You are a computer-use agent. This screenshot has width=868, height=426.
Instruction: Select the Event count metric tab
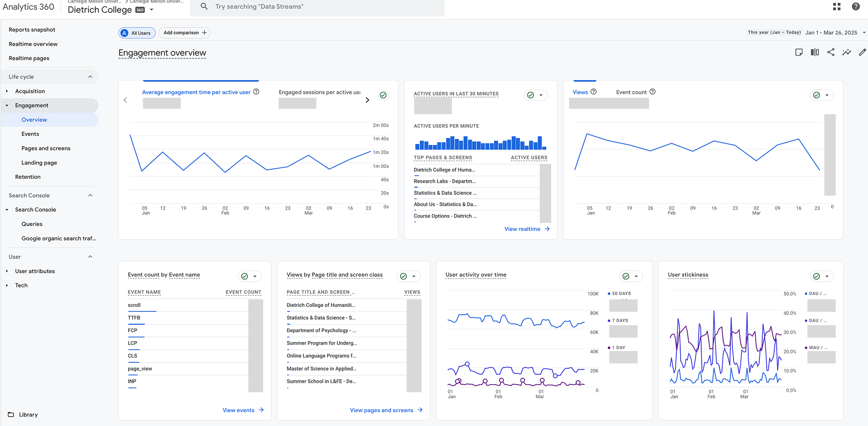pos(632,92)
